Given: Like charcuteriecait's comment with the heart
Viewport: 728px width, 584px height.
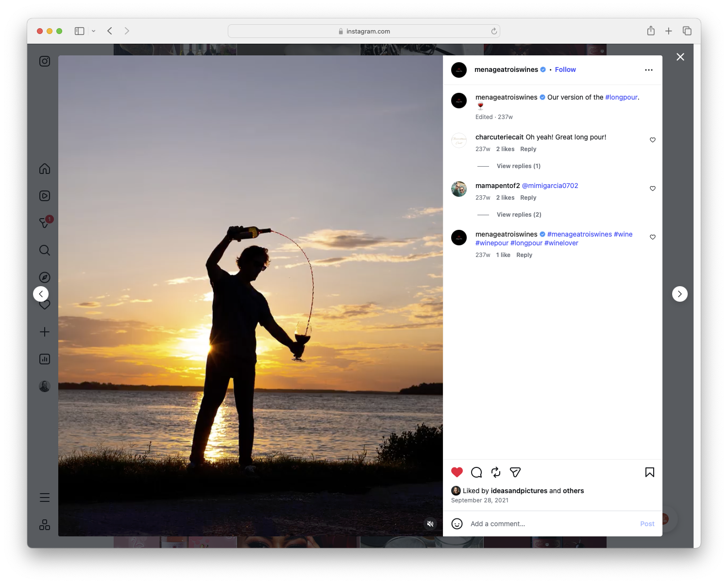Looking at the screenshot, I should click(652, 139).
